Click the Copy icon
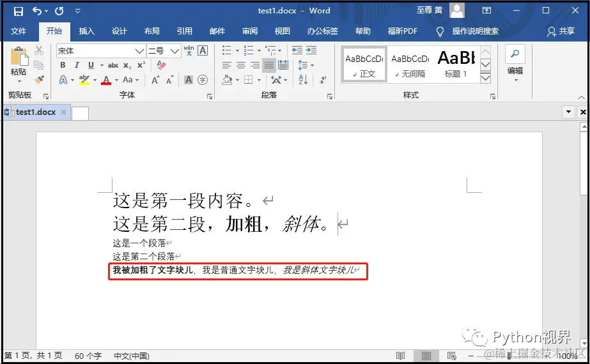Screen dimensions: 590x364 pyautogui.click(x=39, y=65)
